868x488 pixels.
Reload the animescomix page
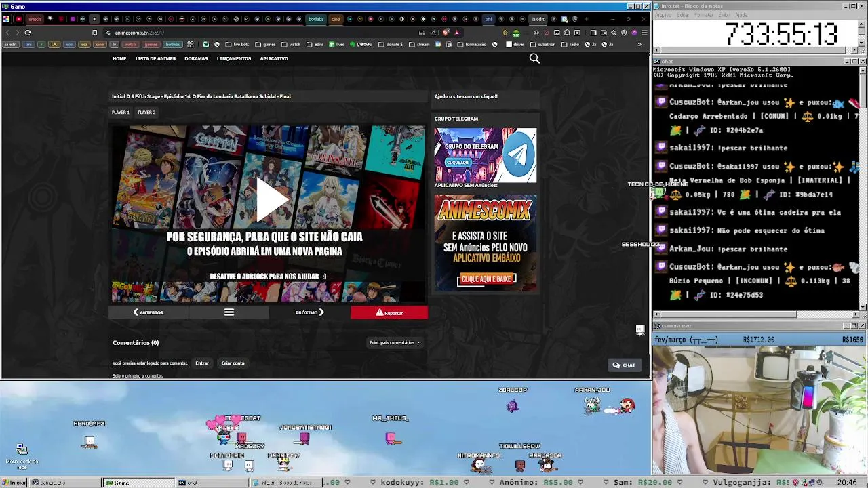pos(28,33)
